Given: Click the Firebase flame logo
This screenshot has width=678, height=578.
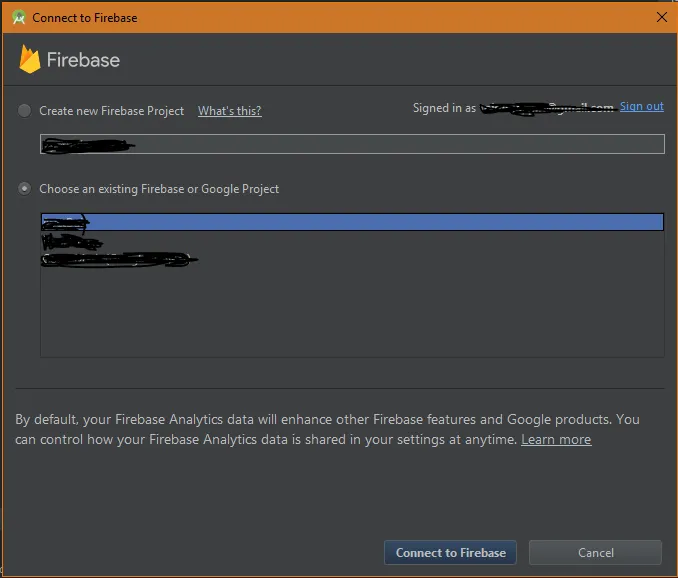Looking at the screenshot, I should click(29, 59).
